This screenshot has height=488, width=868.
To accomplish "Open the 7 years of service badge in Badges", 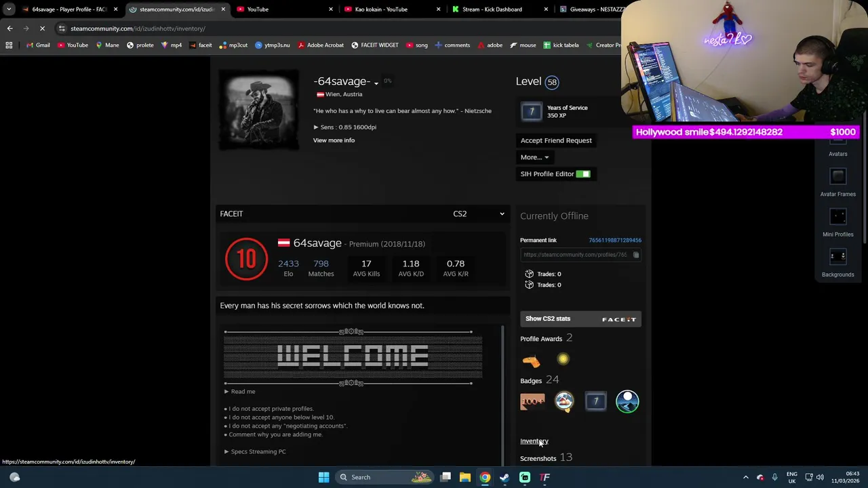I will (595, 402).
